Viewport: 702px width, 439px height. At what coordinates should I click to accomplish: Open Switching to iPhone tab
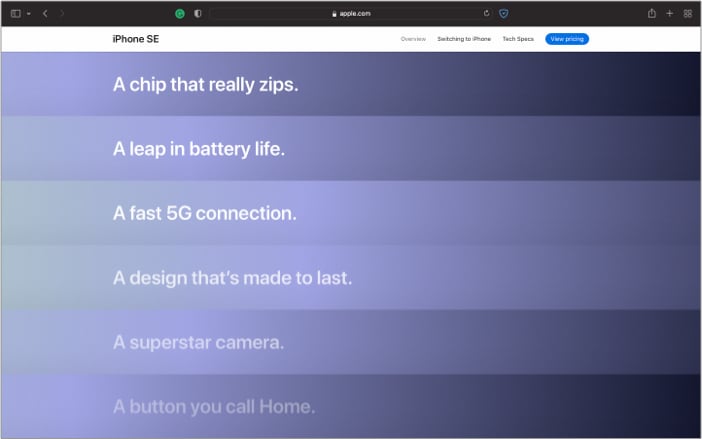point(464,39)
